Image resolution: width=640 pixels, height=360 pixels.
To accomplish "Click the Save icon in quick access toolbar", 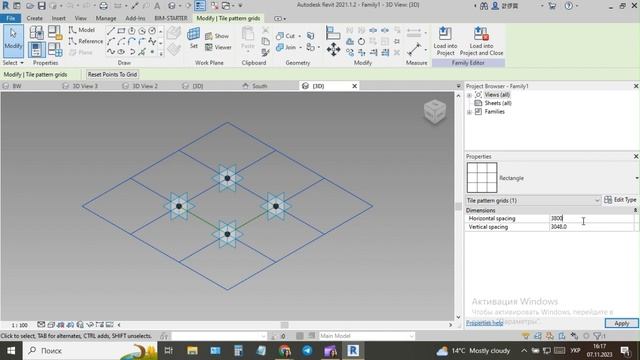I will [x=42, y=6].
